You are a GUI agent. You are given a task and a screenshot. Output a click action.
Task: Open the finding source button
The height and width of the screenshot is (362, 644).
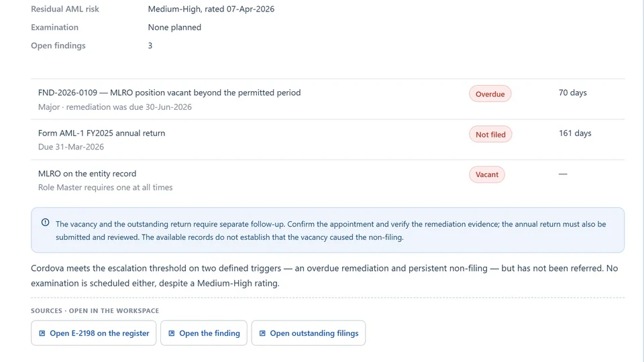pos(204,333)
